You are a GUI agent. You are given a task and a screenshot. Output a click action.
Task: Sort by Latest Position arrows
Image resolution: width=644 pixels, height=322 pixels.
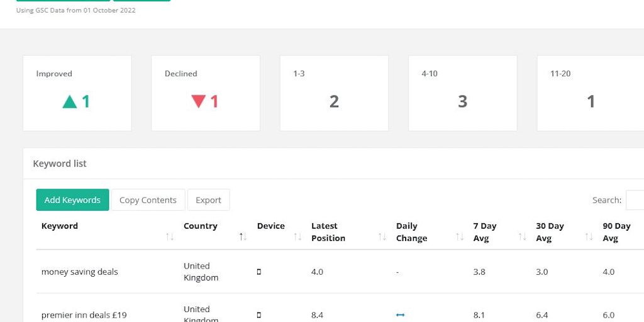[382, 237]
